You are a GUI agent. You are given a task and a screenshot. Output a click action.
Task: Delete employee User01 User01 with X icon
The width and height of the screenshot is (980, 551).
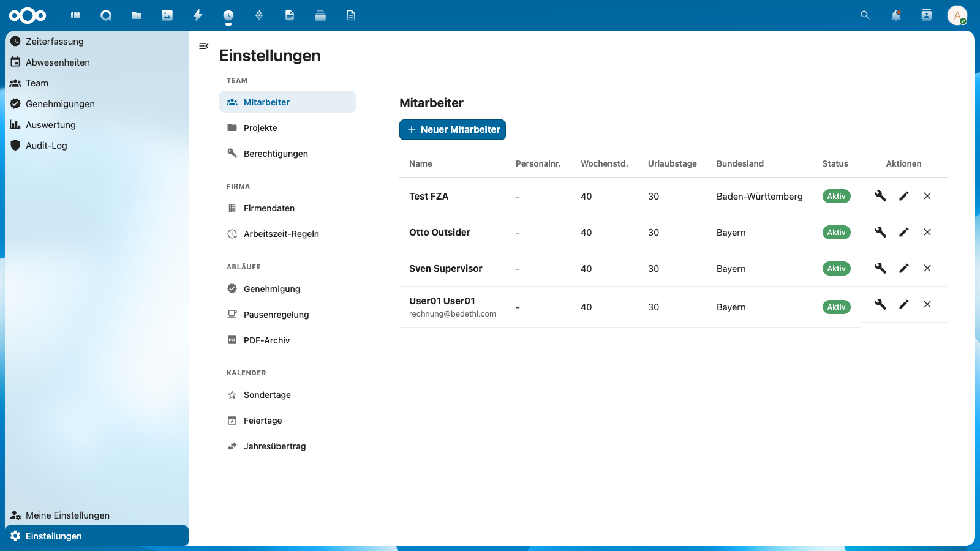click(x=927, y=304)
